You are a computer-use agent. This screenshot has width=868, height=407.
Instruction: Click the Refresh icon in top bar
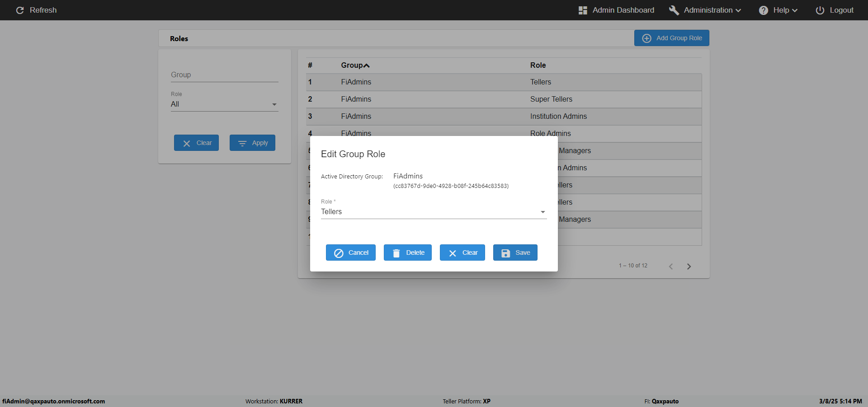20,10
